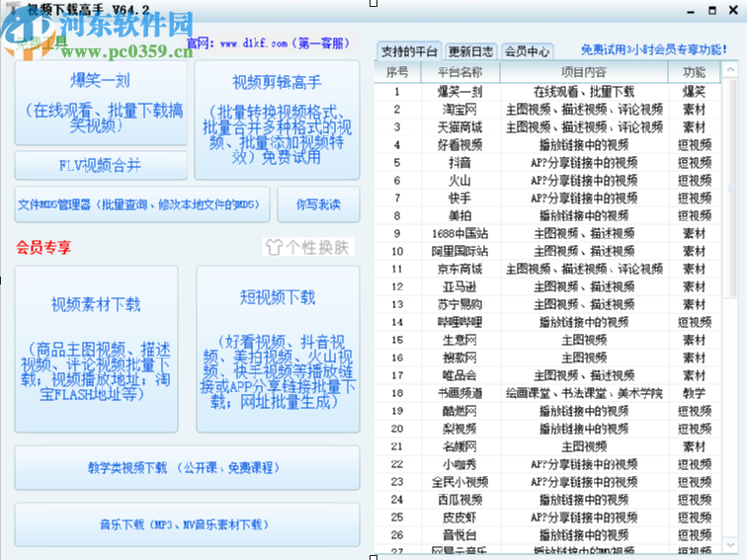Close the 视频下载高手 window
Viewport: 747px width, 560px height.
point(733,10)
